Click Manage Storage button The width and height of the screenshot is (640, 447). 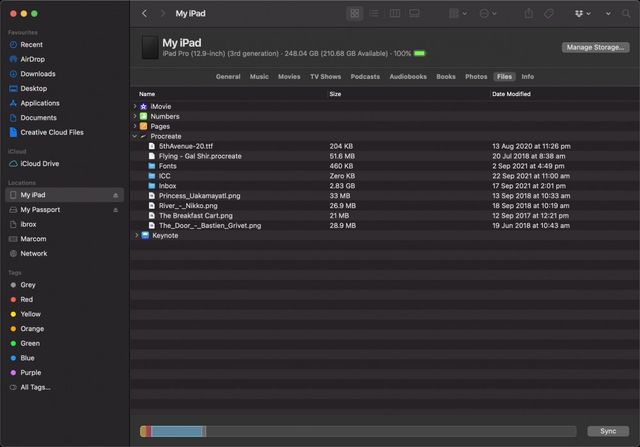click(595, 47)
